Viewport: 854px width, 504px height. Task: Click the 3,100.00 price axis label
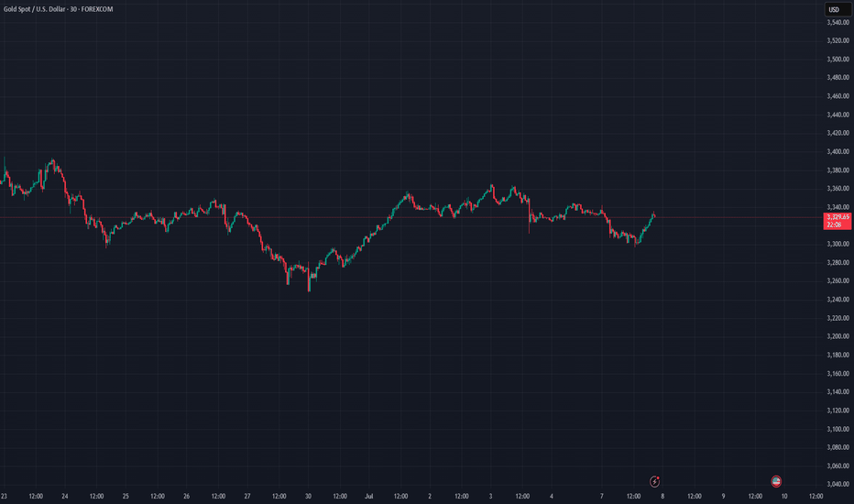point(838,429)
